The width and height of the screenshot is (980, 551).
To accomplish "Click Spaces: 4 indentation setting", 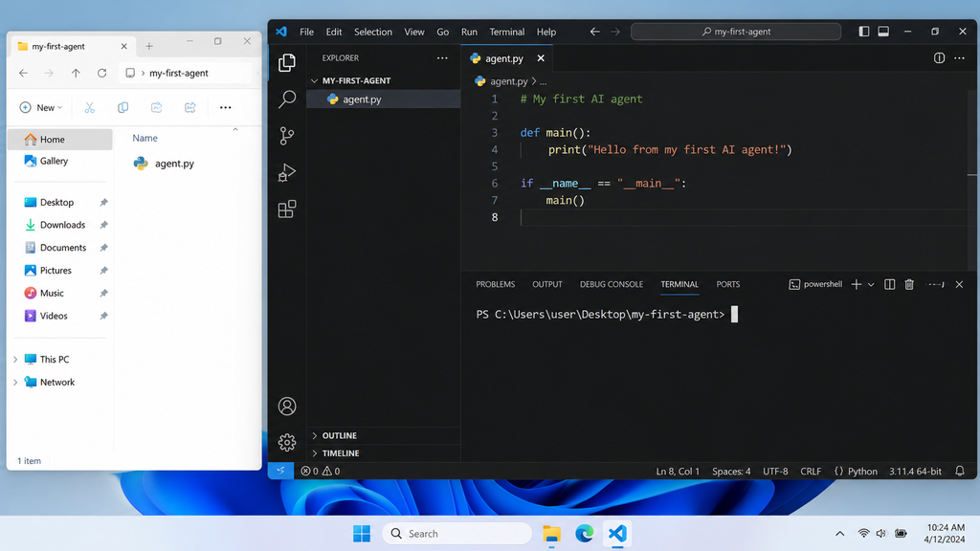I will click(731, 471).
